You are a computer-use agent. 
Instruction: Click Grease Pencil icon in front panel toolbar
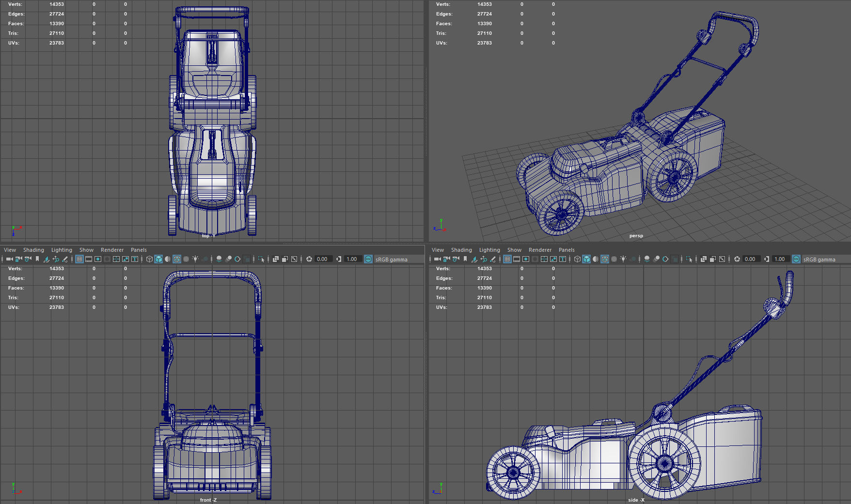click(x=65, y=259)
